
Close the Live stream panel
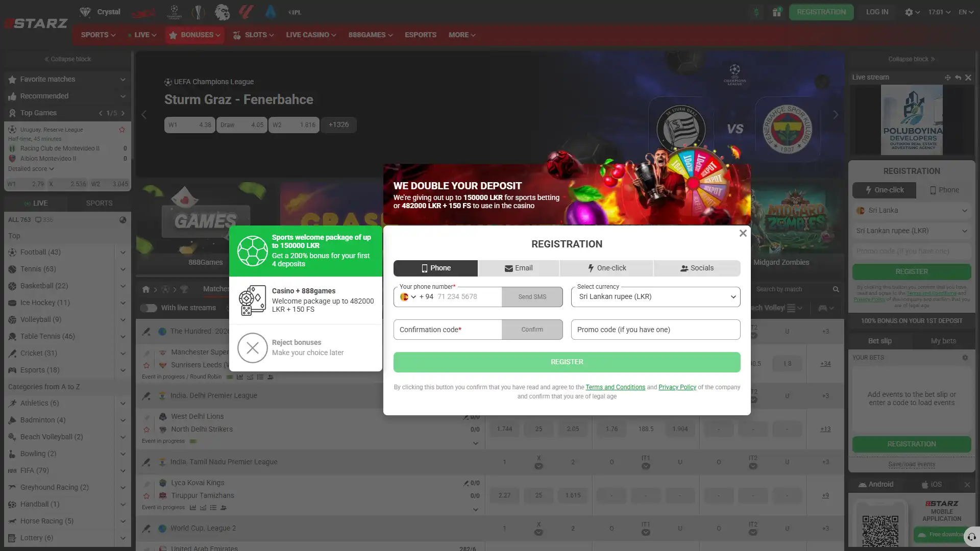pyautogui.click(x=968, y=78)
